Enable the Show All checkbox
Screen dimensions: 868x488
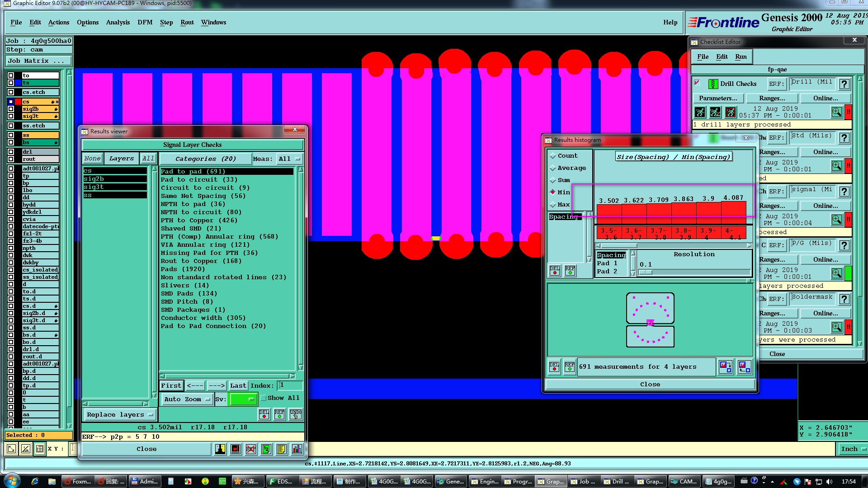click(264, 398)
